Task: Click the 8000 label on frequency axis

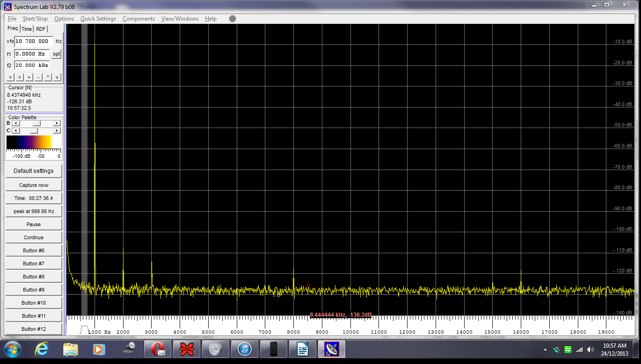Action: tap(293, 332)
